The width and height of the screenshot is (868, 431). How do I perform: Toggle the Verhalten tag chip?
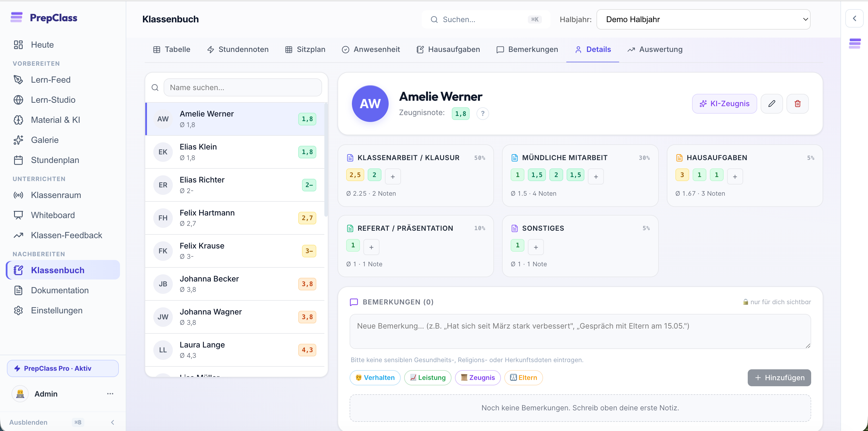(x=375, y=377)
